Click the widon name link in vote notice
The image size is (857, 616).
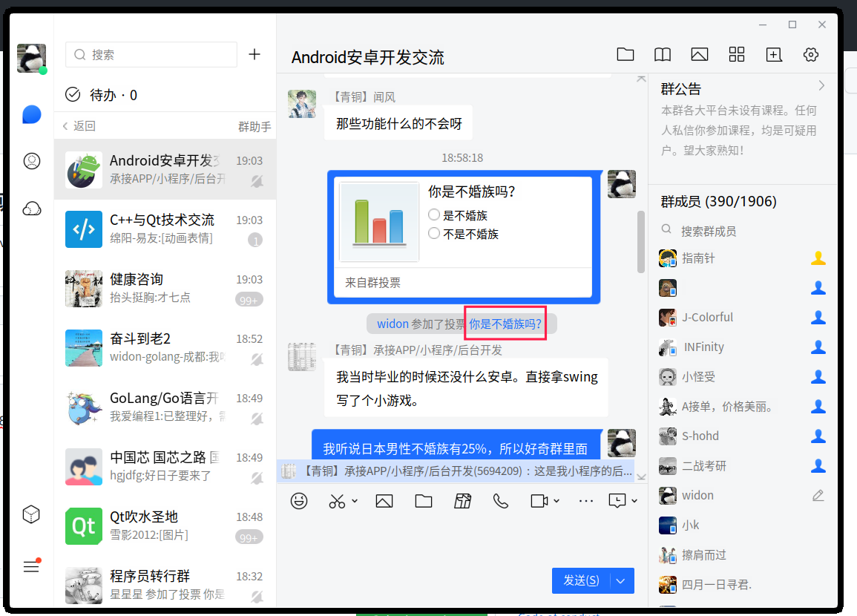pos(393,324)
